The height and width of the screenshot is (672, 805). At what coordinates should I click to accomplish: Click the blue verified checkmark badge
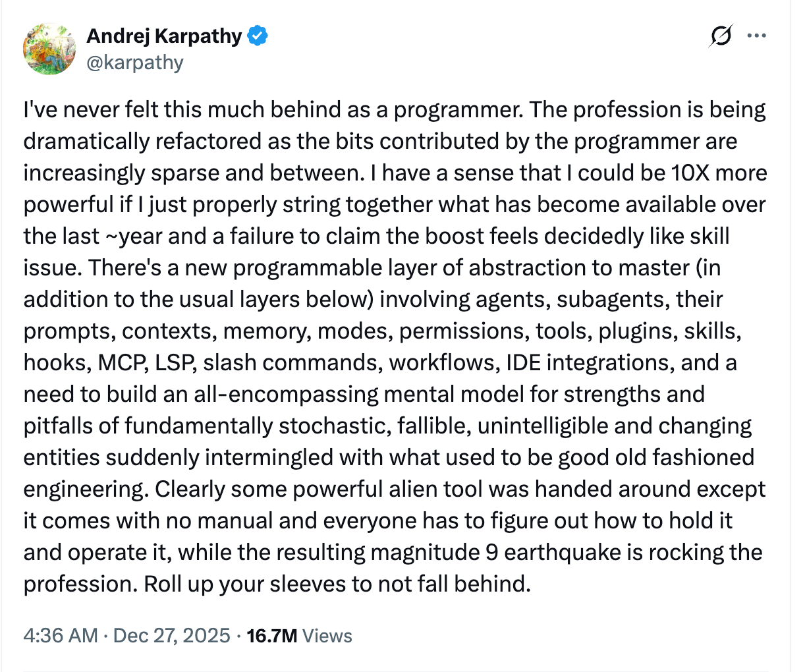tap(258, 36)
